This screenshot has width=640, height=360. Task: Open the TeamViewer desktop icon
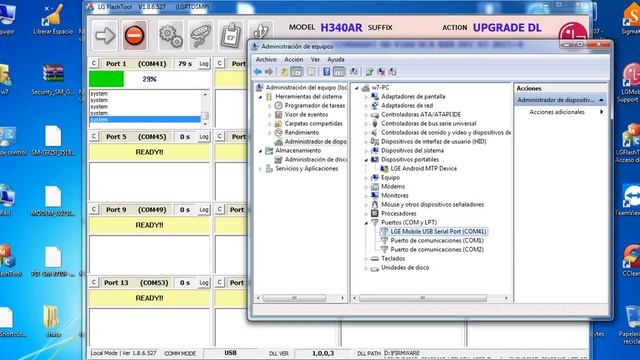[x=630, y=200]
